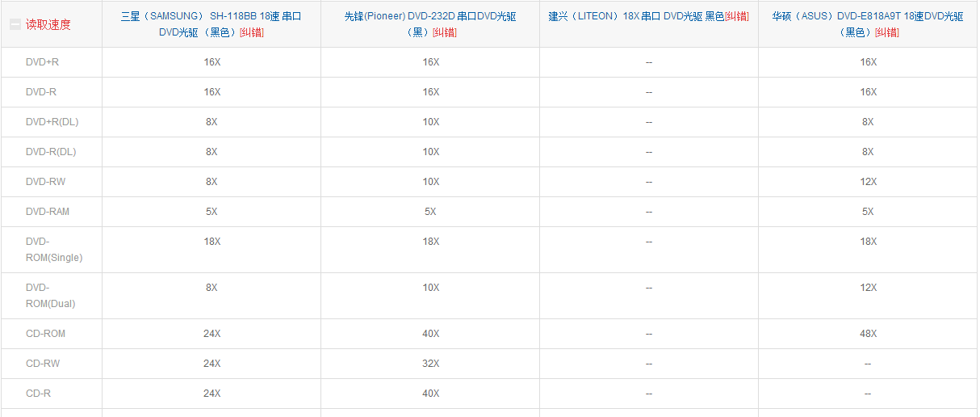This screenshot has height=417, width=980.
Task: Select the CD-RW row label
Action: tap(43, 364)
